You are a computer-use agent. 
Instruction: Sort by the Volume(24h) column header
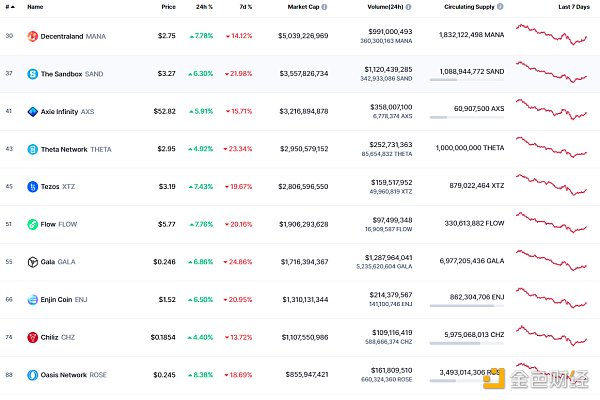[x=385, y=7]
